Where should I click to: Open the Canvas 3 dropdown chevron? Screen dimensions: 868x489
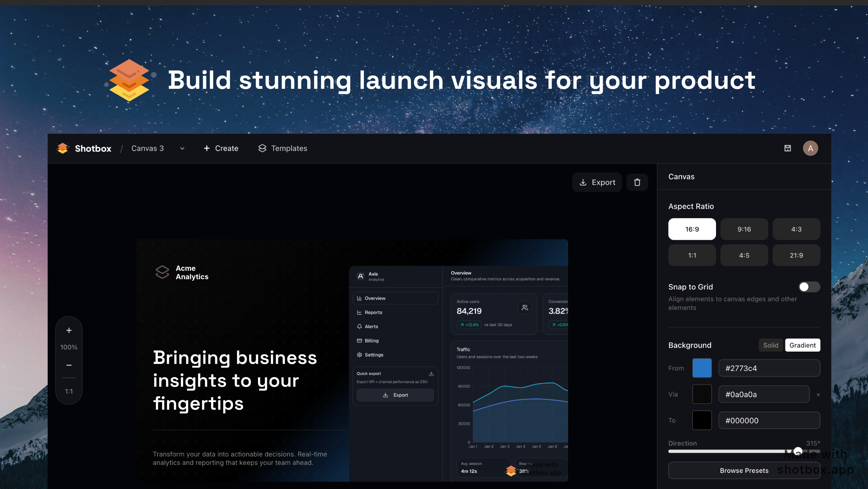coord(182,148)
